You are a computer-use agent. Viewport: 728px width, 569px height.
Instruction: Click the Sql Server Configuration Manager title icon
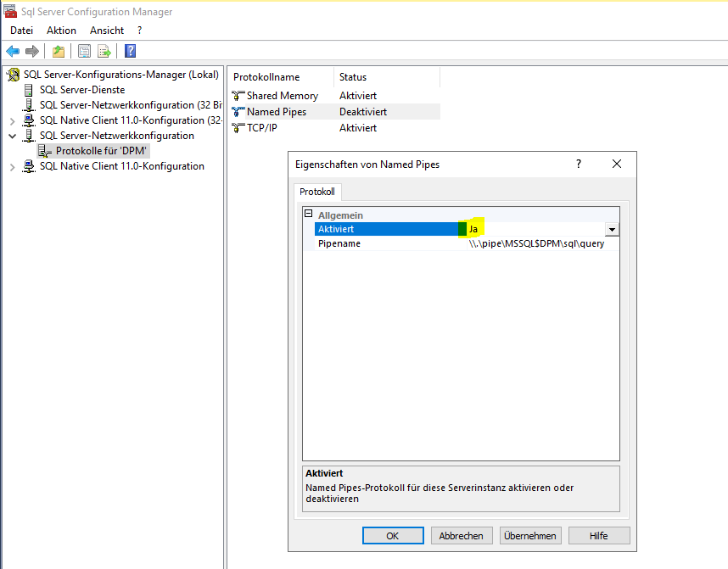[x=10, y=11]
